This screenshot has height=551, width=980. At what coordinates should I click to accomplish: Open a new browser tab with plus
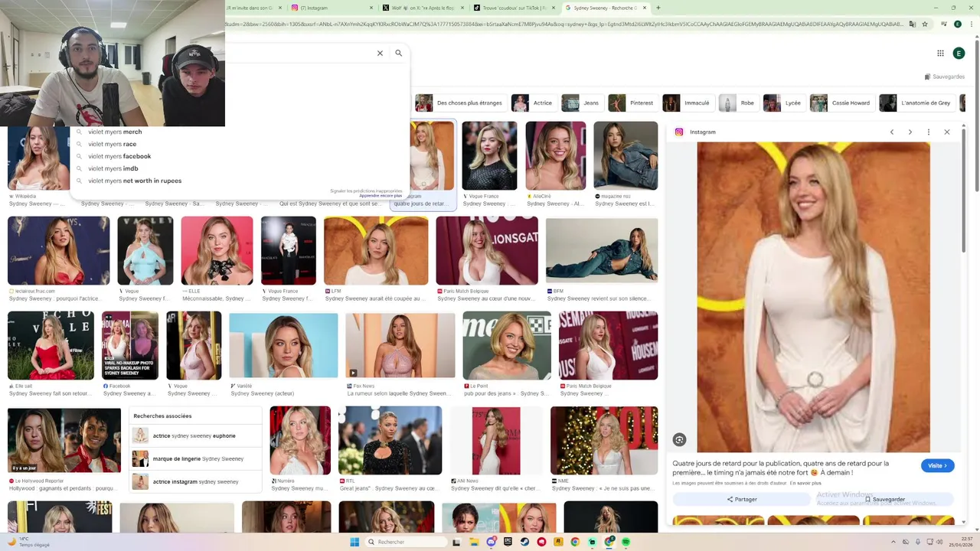pyautogui.click(x=658, y=8)
